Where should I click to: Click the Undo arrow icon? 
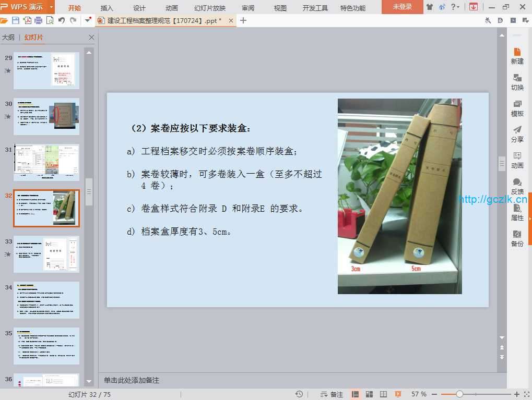pyautogui.click(x=62, y=20)
